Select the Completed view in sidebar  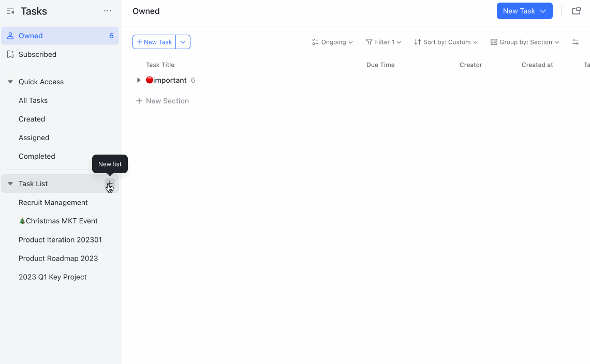point(37,156)
